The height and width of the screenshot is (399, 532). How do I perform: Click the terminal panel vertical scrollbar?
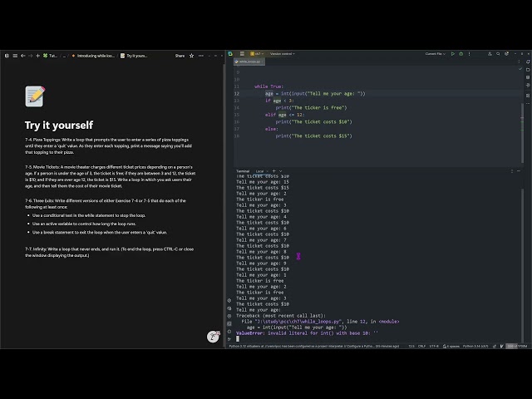click(523, 264)
